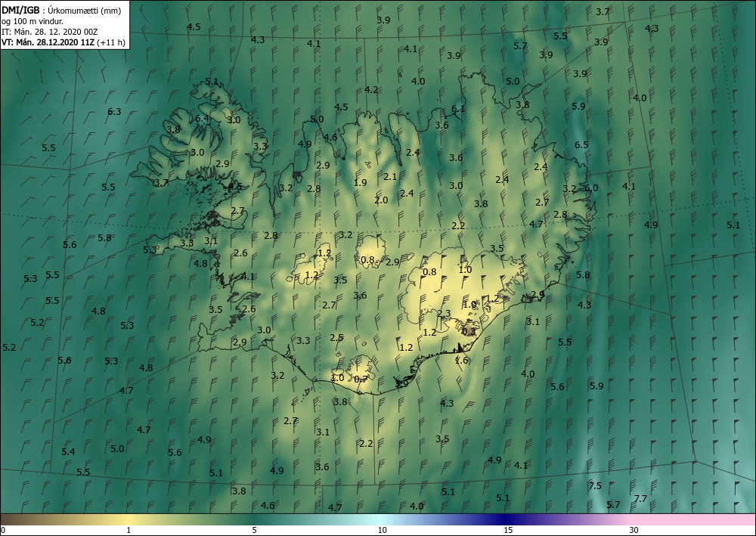This screenshot has width=756, height=536.
Task: Click the '30' tick label on the color scale
Action: pyautogui.click(x=634, y=530)
